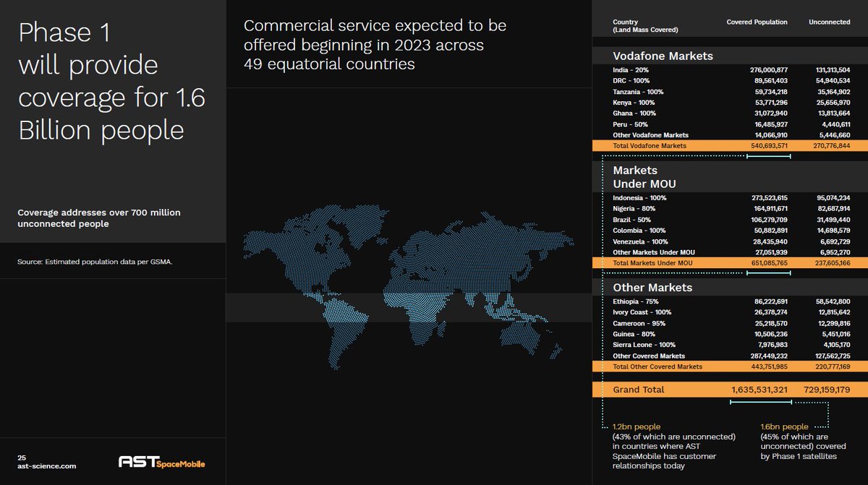Viewport: 868px width, 485px height.
Task: Click Ethiopia's covered population 86,222,691
Action: [770, 301]
